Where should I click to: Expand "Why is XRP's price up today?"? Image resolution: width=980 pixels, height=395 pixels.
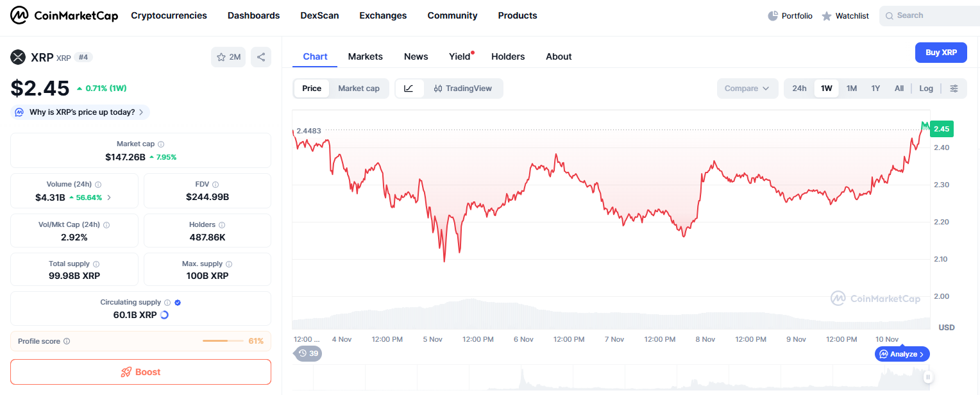tap(80, 112)
